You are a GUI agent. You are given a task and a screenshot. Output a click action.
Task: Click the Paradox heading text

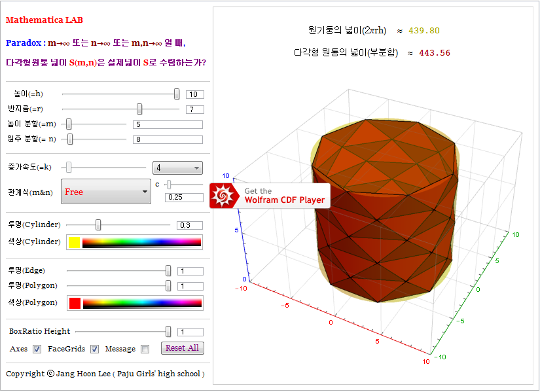pos(96,43)
